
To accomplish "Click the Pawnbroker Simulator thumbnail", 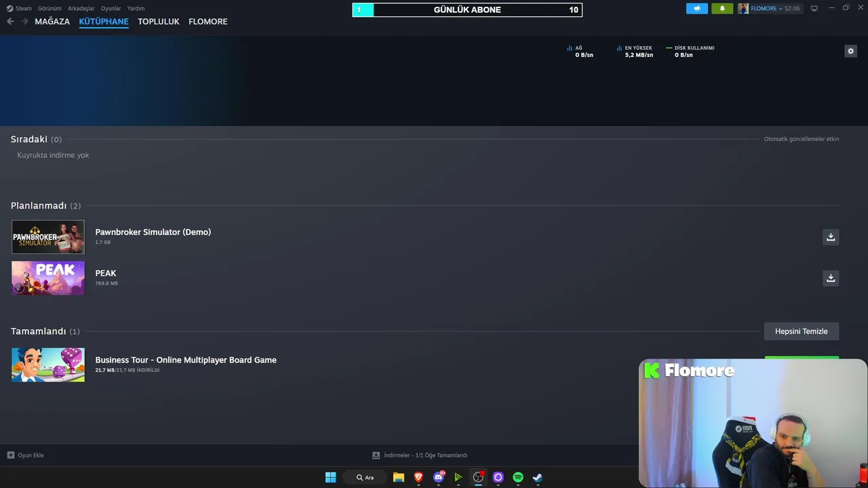I will click(48, 237).
